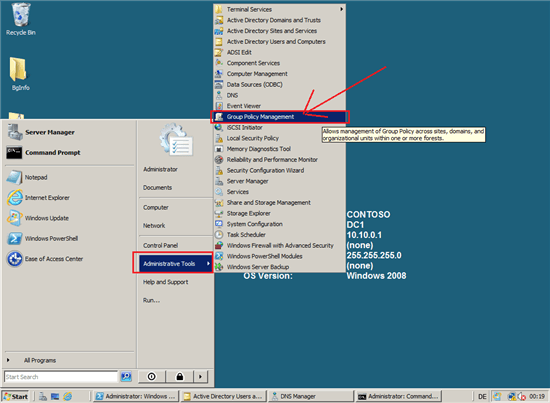Open Computer from Start menu
Viewport: 550px width, 403px height.
point(156,207)
